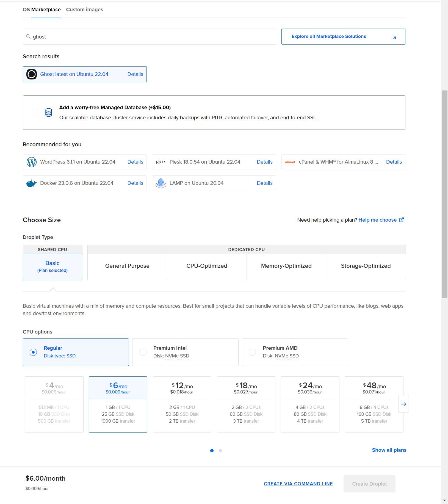Click the Create Droplet button
The height and width of the screenshot is (504, 448).
[x=369, y=484]
